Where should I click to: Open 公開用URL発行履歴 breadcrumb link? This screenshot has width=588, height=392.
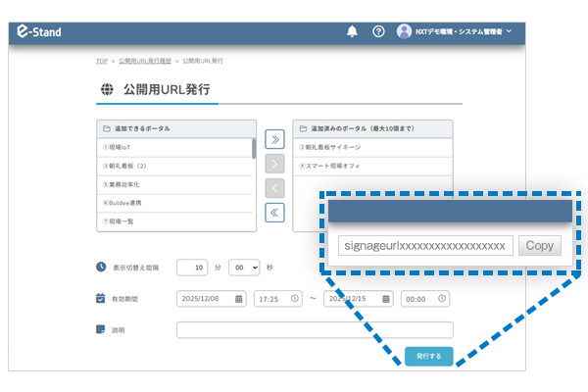pos(145,61)
